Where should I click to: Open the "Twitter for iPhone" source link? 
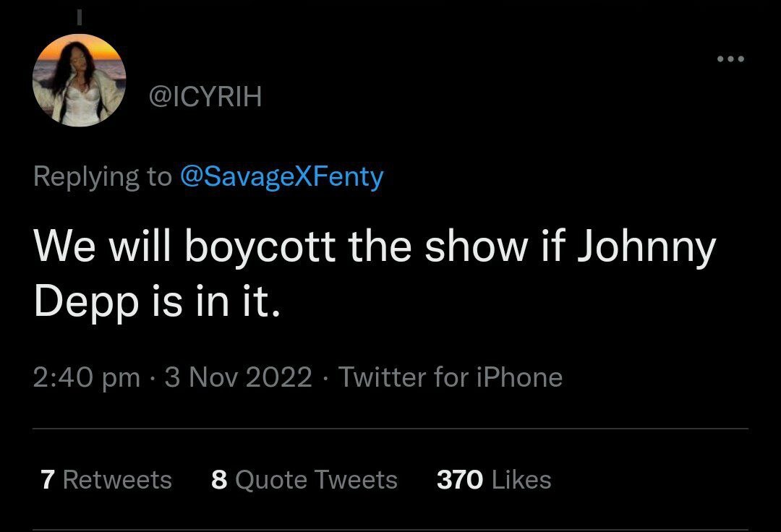451,377
